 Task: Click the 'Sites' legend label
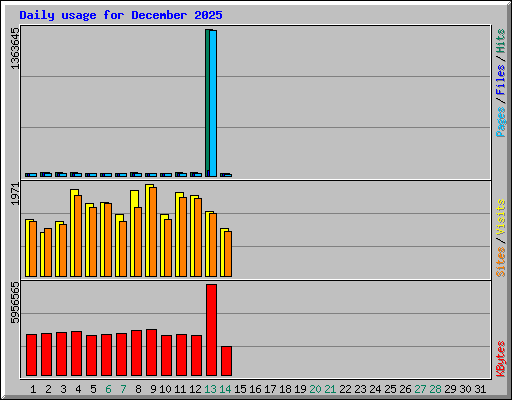pos(500,262)
